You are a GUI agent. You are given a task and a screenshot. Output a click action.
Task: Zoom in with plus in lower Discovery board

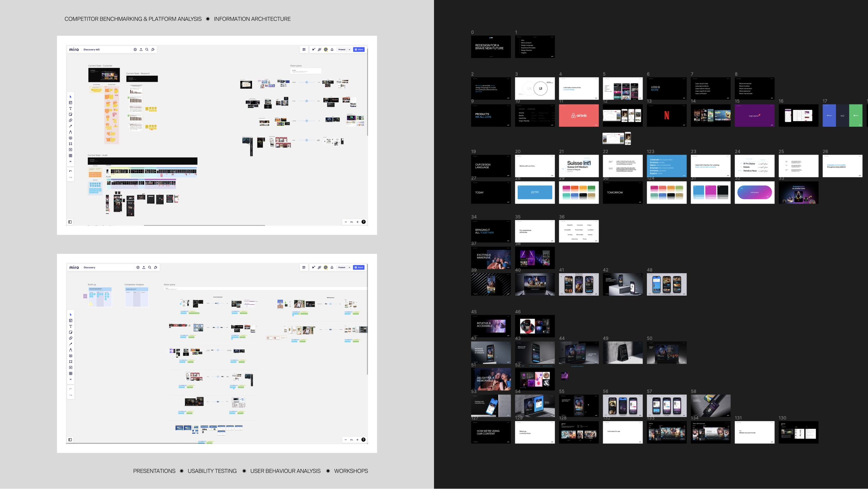pyautogui.click(x=357, y=440)
